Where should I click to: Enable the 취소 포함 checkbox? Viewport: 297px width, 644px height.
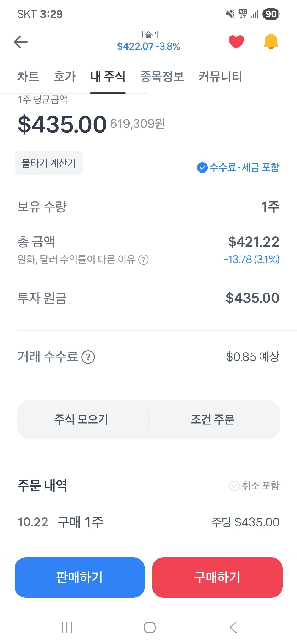pyautogui.click(x=235, y=486)
